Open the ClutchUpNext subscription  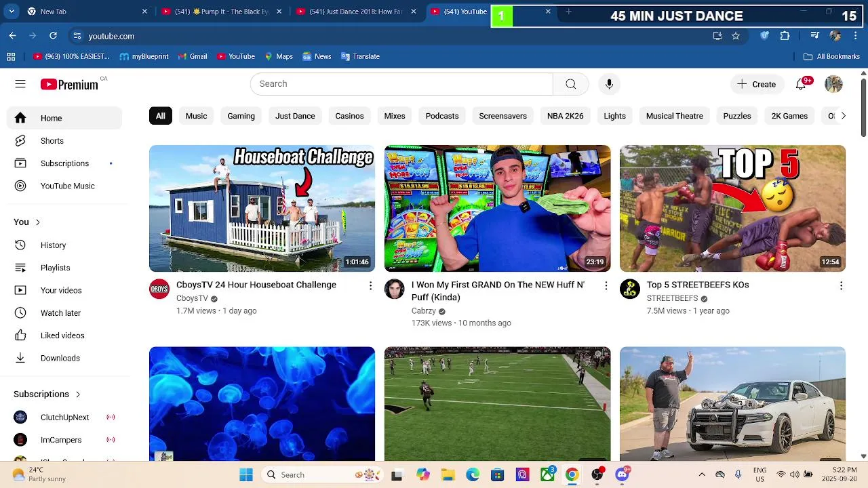(x=64, y=417)
